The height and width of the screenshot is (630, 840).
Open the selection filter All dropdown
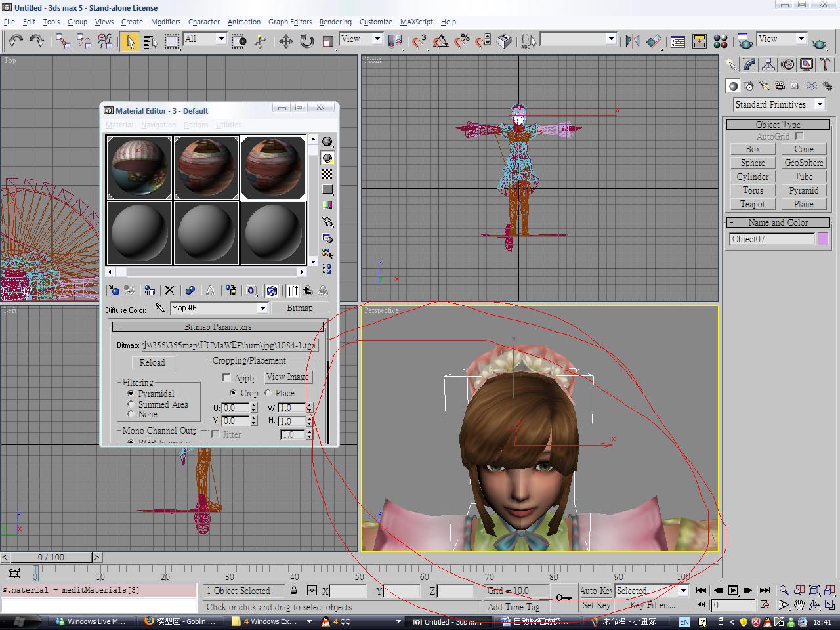[221, 39]
